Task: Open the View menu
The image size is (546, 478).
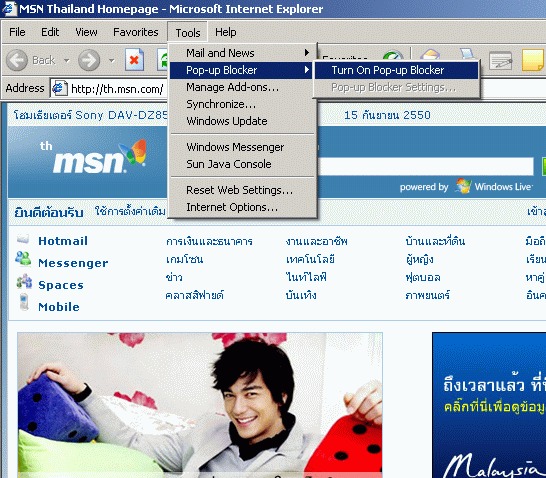Action: click(x=86, y=32)
